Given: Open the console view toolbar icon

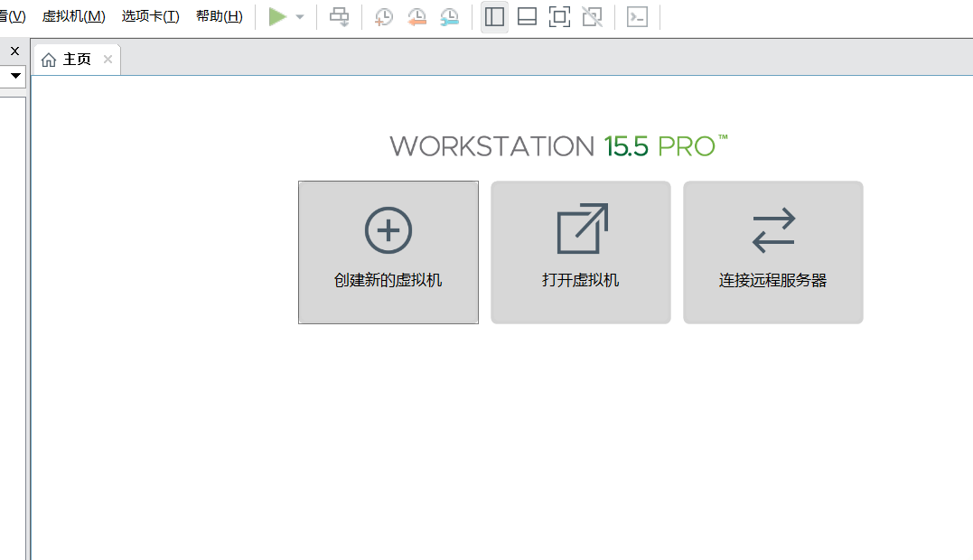Looking at the screenshot, I should 637,17.
